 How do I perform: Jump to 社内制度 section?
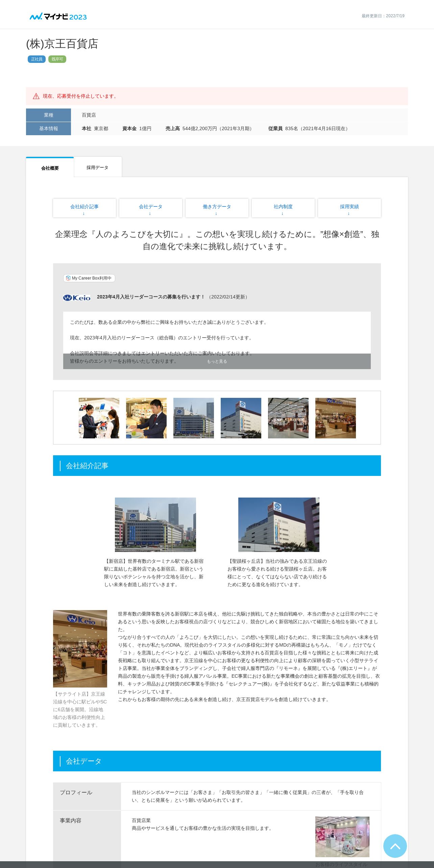click(283, 208)
